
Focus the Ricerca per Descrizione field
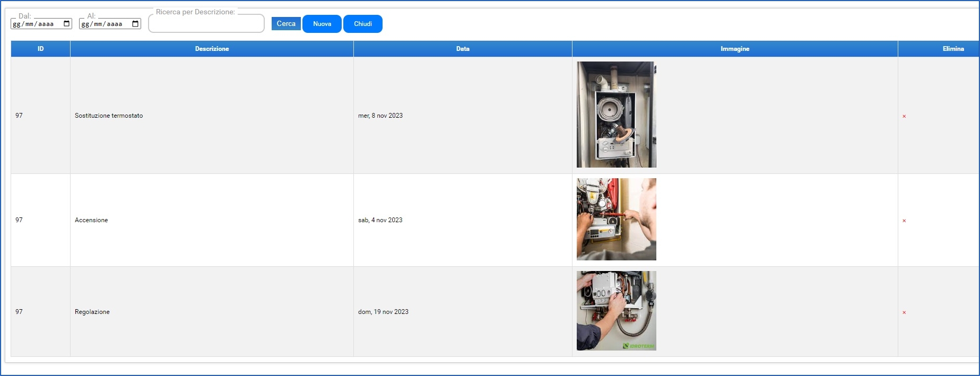(x=206, y=24)
